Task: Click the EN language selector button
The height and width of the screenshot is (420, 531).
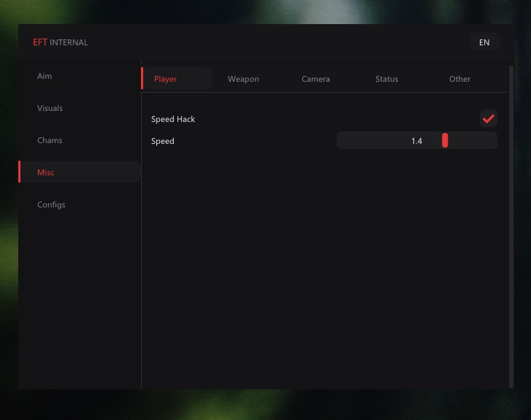Action: tap(484, 42)
